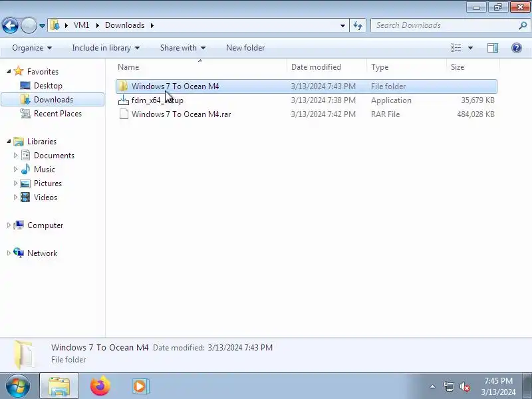Screen dimensions: 532x399
Task: Expand the Pictures library
Action: coord(15,184)
